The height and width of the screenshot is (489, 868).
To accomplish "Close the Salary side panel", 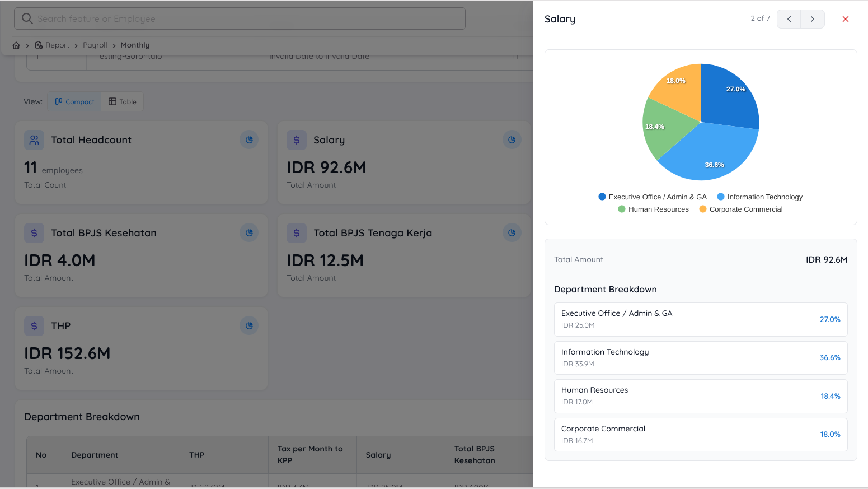I will click(x=845, y=19).
